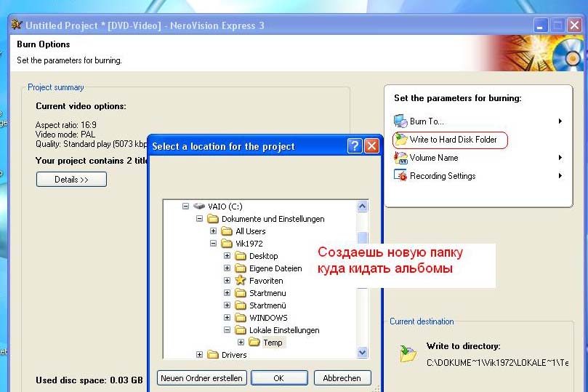Expand the Startmenu folder node
The width and height of the screenshot is (588, 392).
[x=227, y=292]
